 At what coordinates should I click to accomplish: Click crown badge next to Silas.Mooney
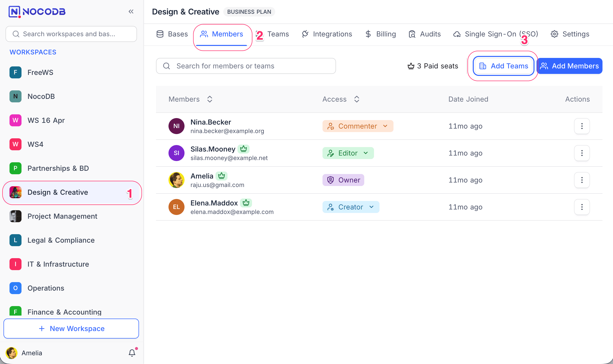pyautogui.click(x=243, y=149)
